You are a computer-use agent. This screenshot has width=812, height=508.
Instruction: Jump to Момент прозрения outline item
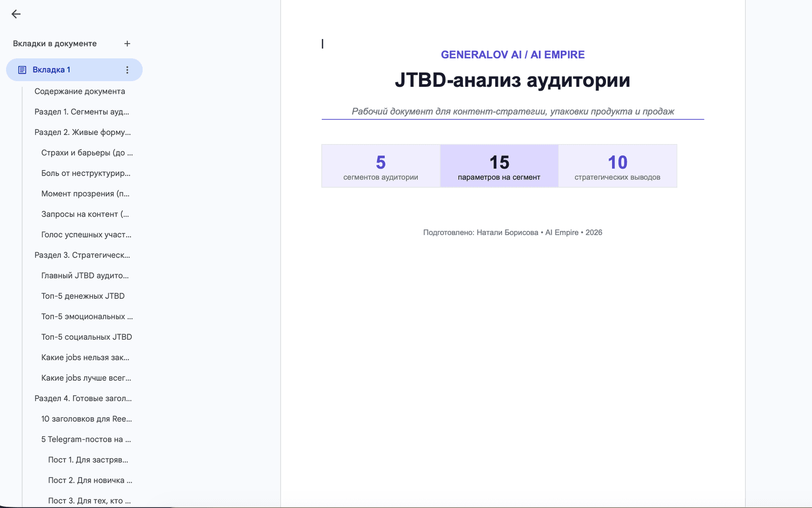pyautogui.click(x=85, y=194)
